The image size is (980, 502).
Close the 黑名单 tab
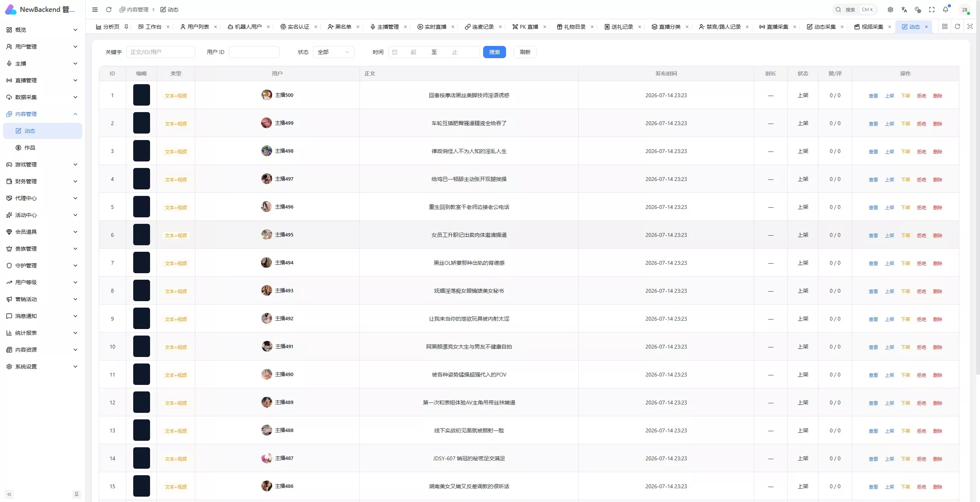358,27
